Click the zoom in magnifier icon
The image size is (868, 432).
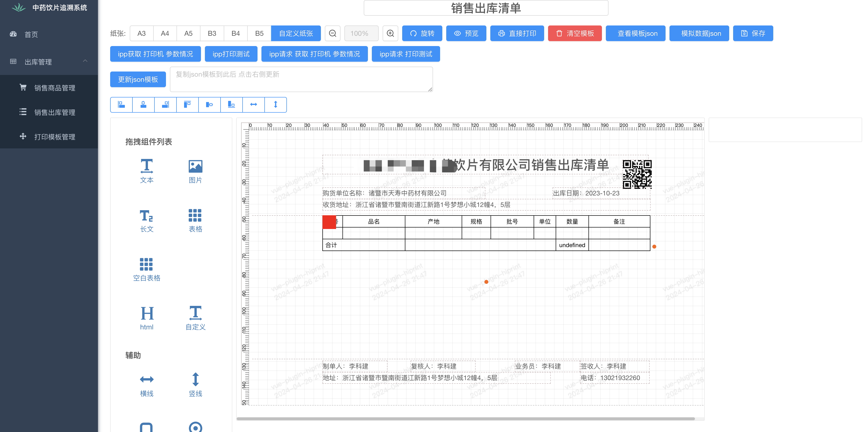click(390, 33)
